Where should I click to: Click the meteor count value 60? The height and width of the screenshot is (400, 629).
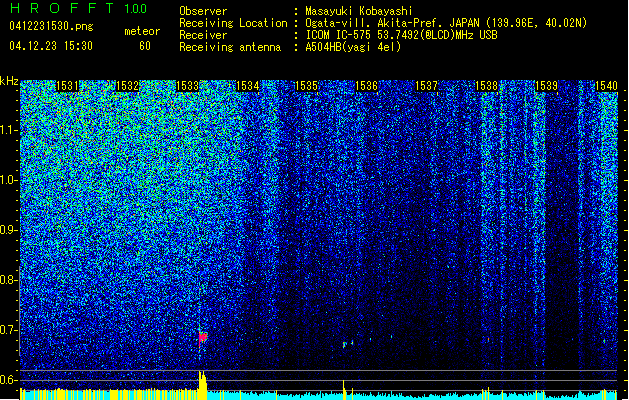145,46
